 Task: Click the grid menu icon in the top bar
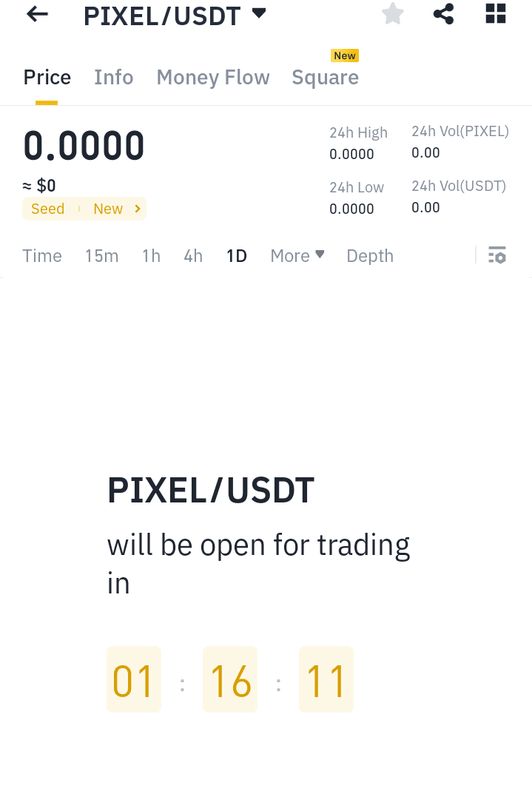494,14
